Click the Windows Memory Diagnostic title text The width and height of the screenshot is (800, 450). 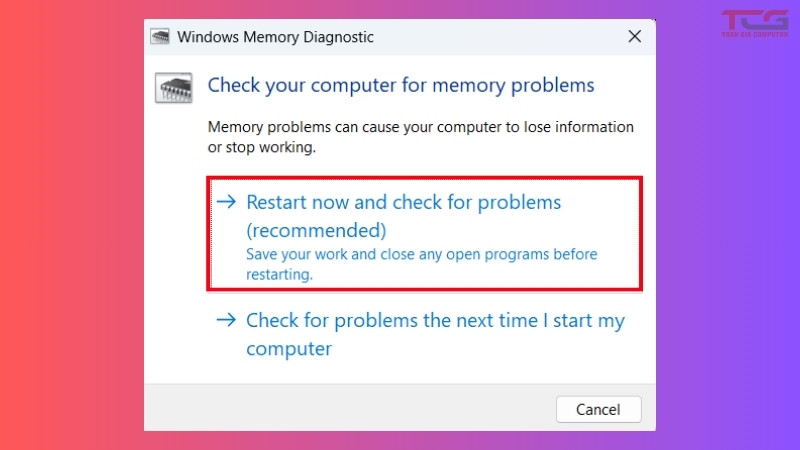click(275, 37)
